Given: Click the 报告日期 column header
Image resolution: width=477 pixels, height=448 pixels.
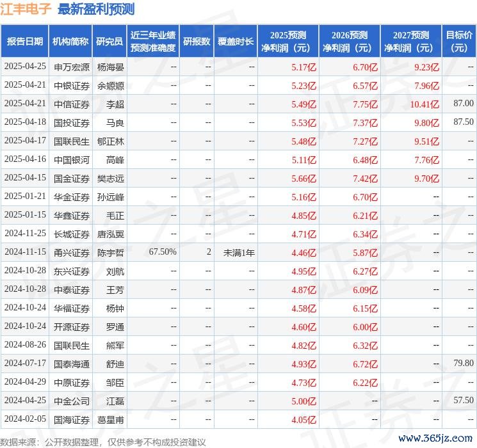Looking at the screenshot, I should [x=24, y=41].
